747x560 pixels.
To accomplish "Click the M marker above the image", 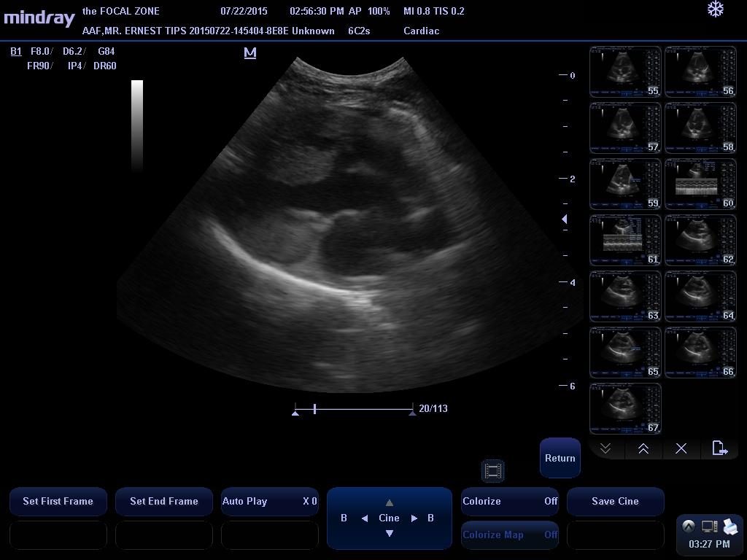I will pos(250,52).
